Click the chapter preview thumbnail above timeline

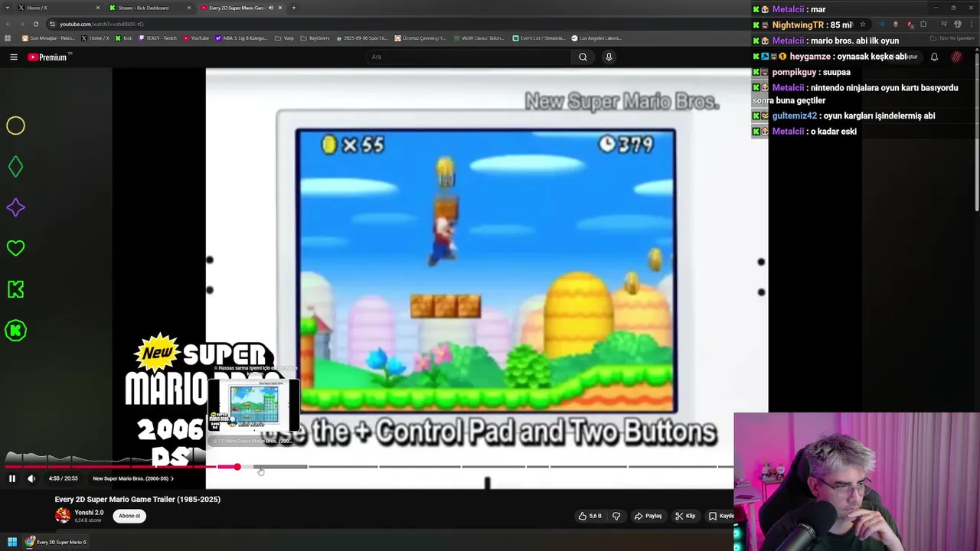pyautogui.click(x=254, y=406)
